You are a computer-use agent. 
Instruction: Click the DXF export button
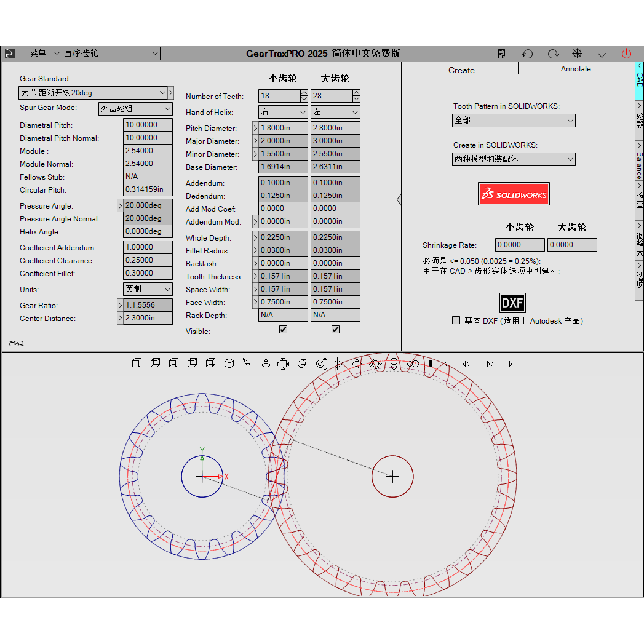[x=512, y=303]
